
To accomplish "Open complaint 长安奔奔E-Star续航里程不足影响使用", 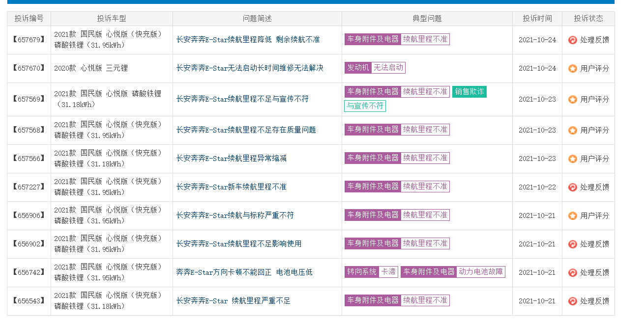I will click(239, 243).
